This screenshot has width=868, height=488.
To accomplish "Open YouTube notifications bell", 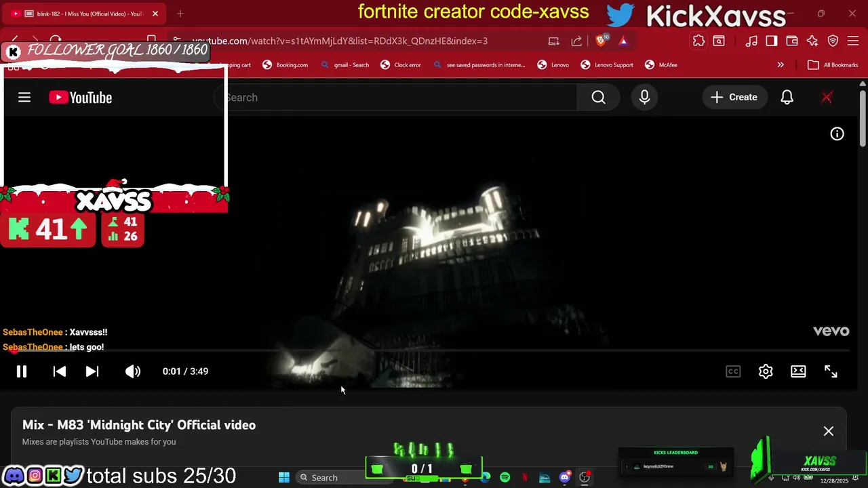I will tap(787, 98).
